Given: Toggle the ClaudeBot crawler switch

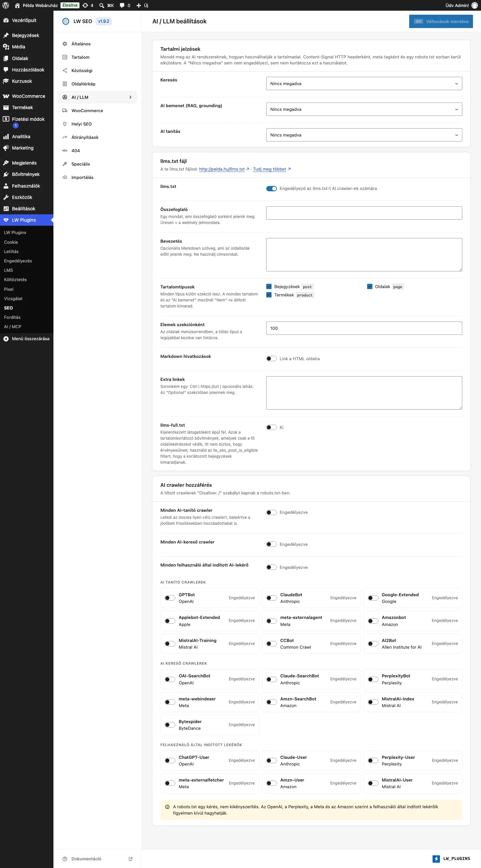Looking at the screenshot, I should [x=271, y=598].
